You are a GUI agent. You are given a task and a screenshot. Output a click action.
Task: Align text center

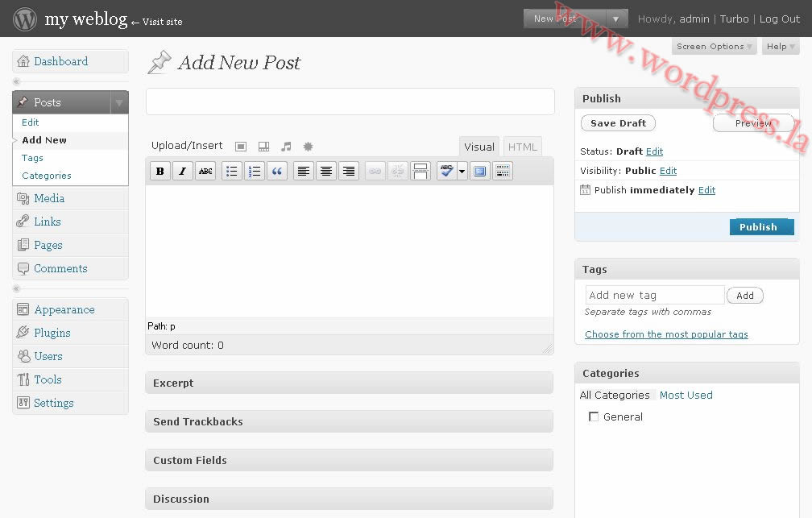326,171
